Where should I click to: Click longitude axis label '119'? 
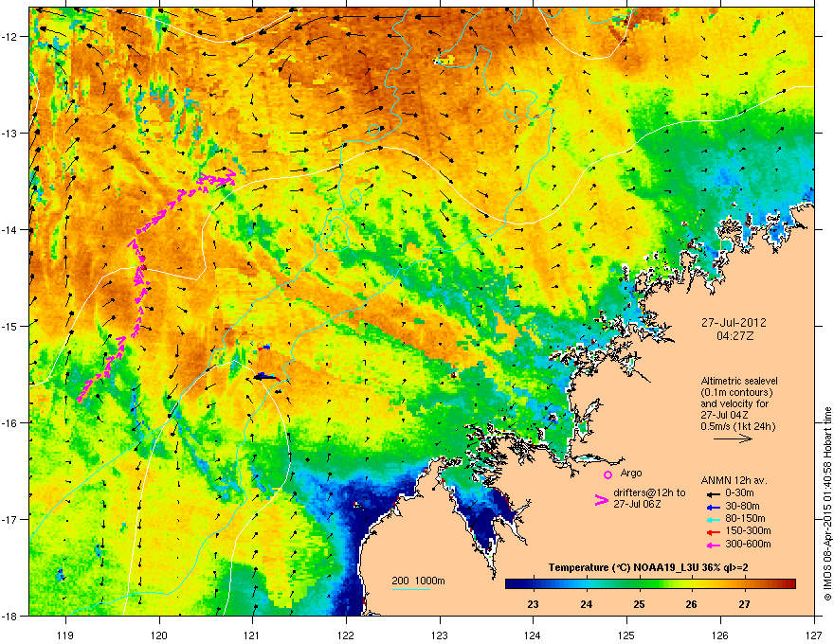point(65,635)
